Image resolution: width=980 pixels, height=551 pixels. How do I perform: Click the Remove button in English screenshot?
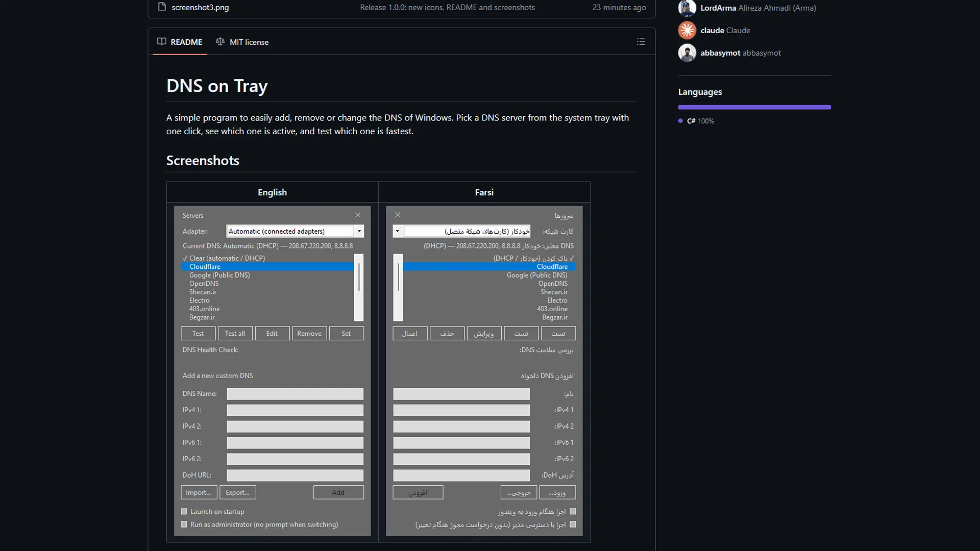click(x=309, y=333)
